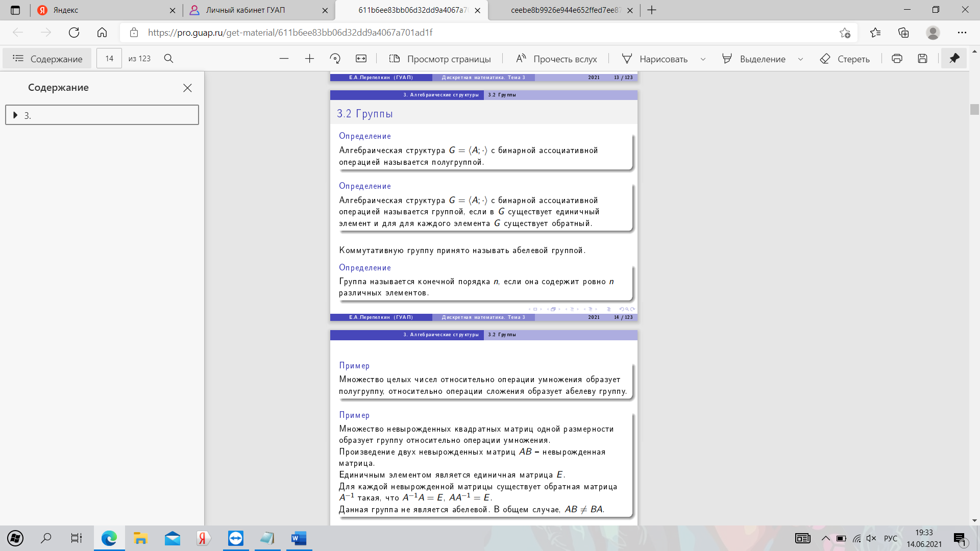Toggle the Содержание contents pane button
The image size is (980, 551).
47,59
